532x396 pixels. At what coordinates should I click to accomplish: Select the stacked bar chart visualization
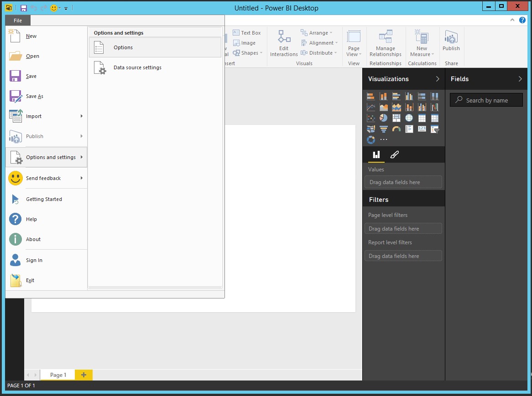[370, 97]
